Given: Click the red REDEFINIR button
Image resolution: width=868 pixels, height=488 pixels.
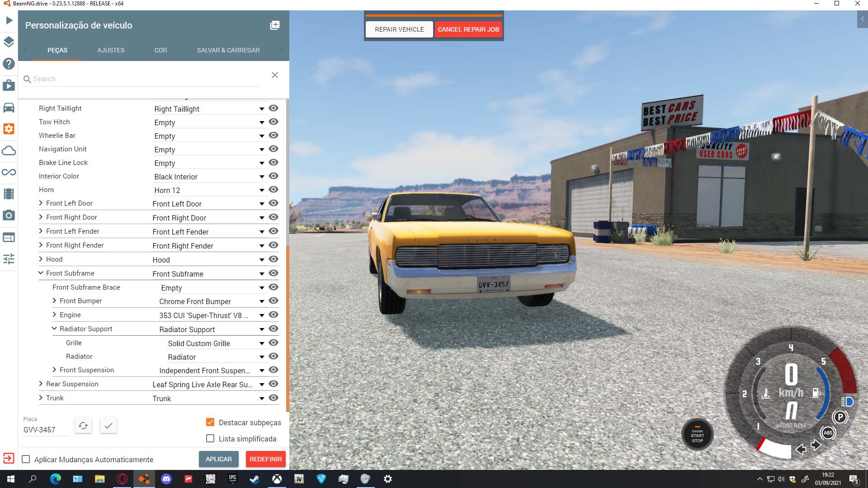Looking at the screenshot, I should click(265, 459).
